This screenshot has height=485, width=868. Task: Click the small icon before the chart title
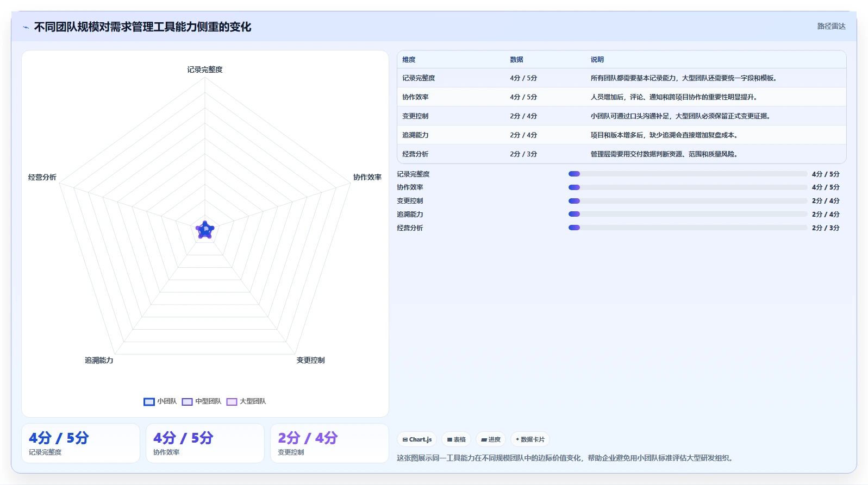click(x=26, y=27)
